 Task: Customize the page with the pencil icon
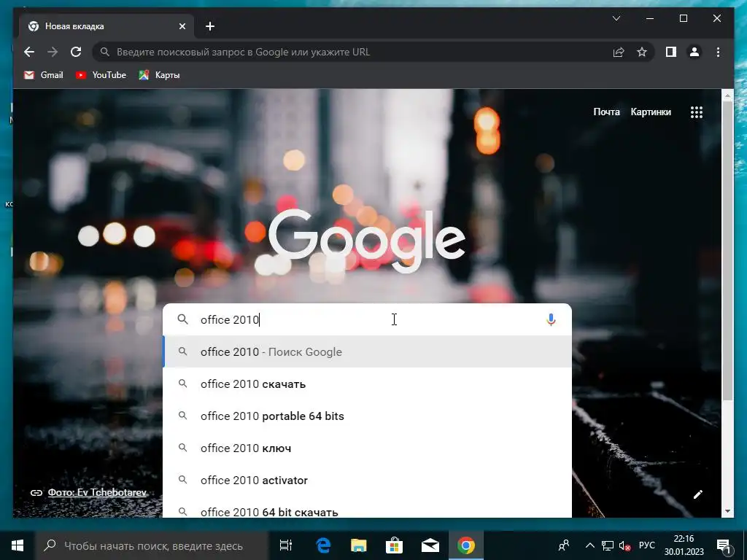[698, 494]
